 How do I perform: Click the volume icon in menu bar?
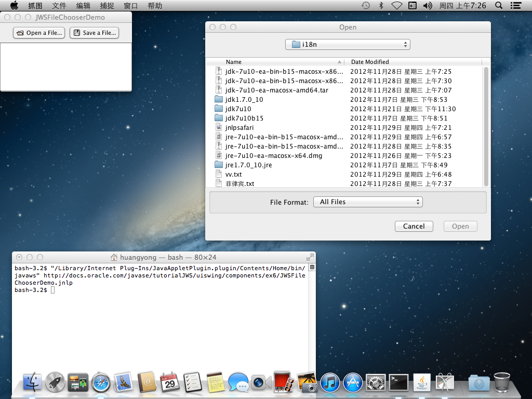428,6
